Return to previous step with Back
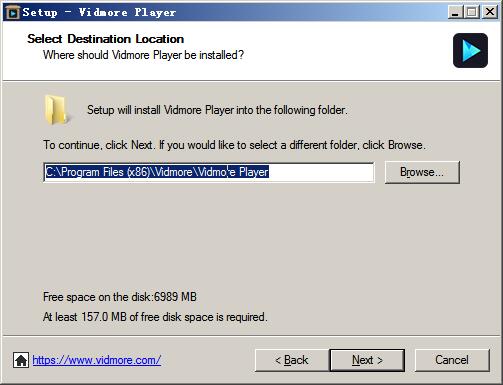Screen dimensions: 503x385 click(292, 360)
